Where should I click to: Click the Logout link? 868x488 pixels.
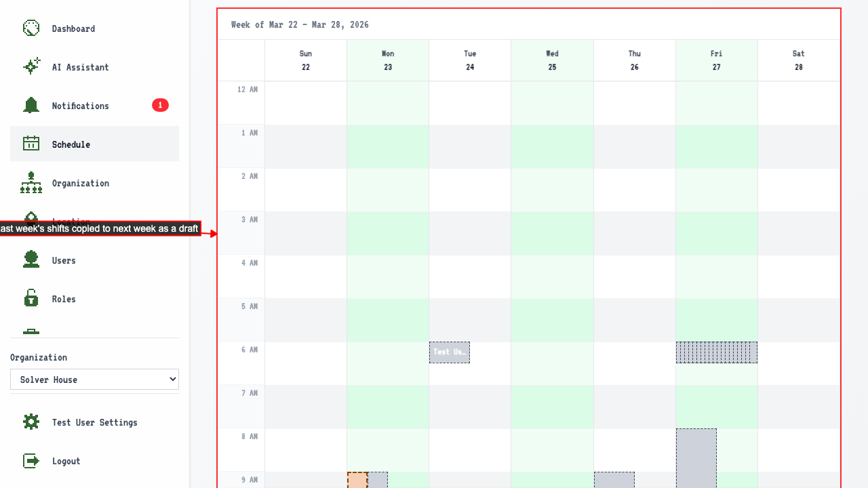94,461
